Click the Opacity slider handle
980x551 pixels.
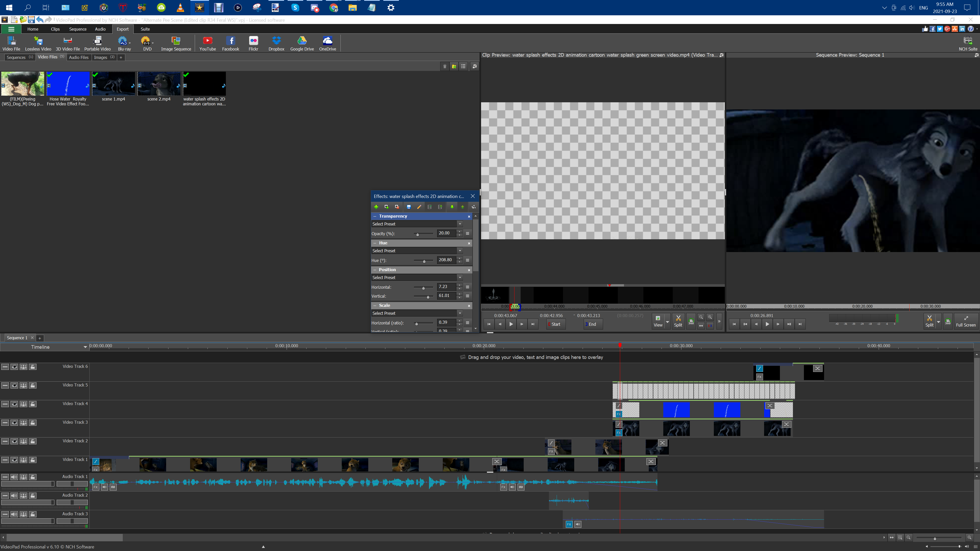click(418, 234)
